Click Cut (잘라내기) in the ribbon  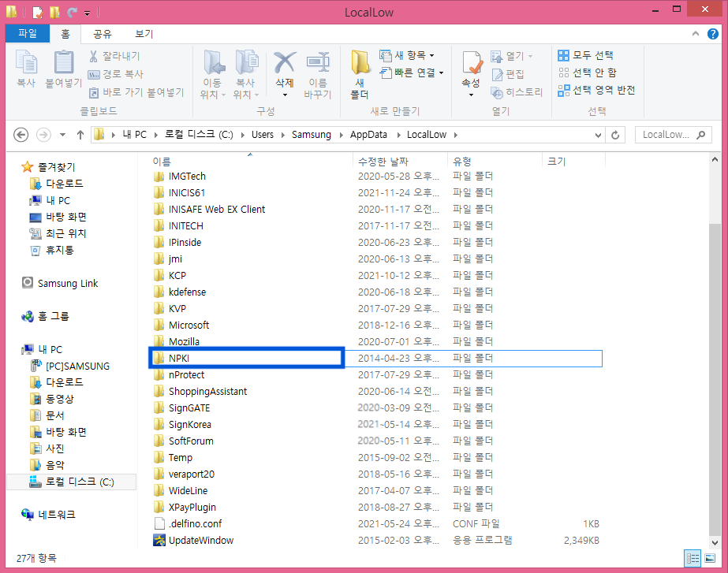coord(114,56)
